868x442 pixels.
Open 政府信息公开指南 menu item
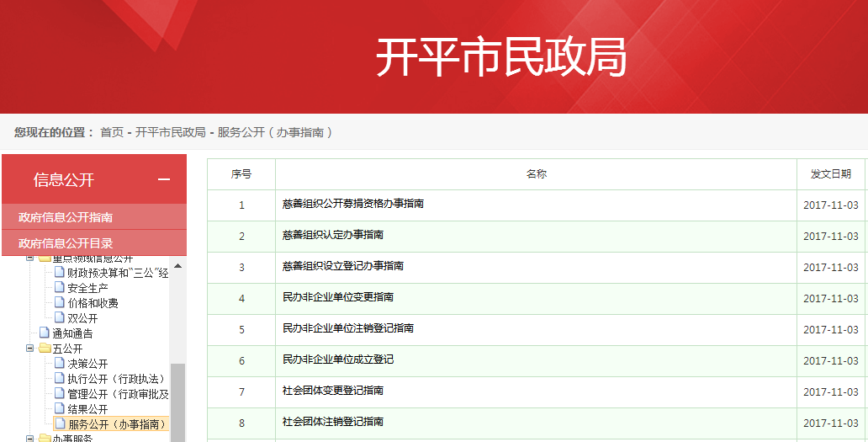point(66,217)
